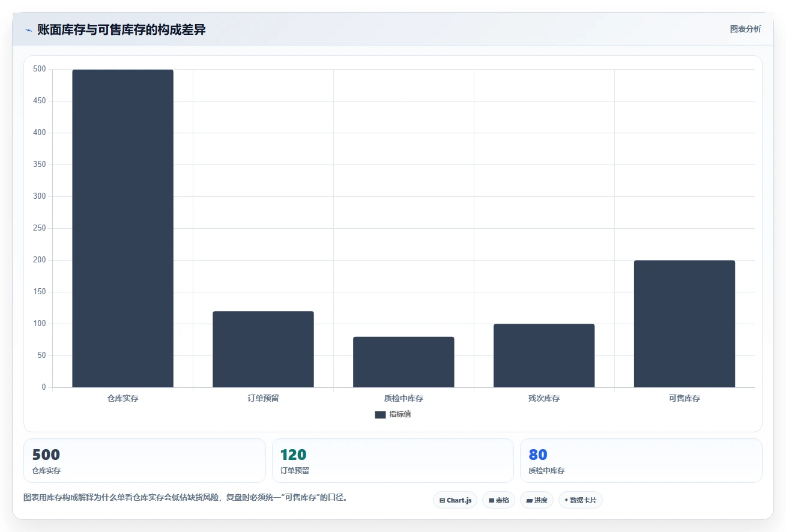
Task: Click the caption text starting with 图表用库存构成
Action: [186, 498]
